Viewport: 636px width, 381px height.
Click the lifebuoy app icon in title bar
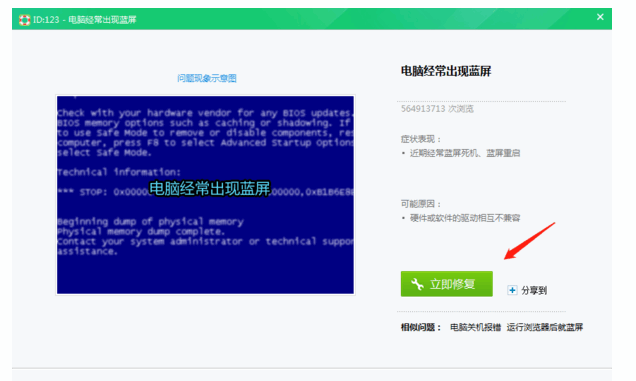coord(24,19)
